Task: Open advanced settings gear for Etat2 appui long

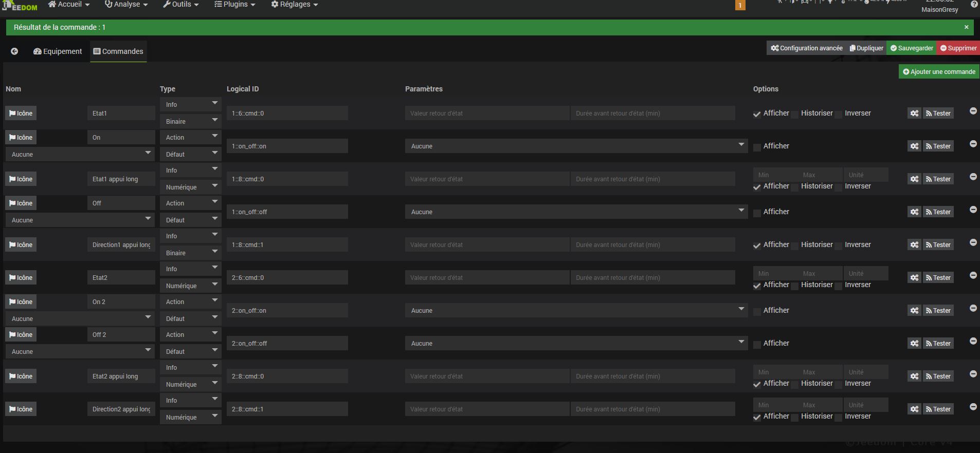Action: [x=914, y=376]
